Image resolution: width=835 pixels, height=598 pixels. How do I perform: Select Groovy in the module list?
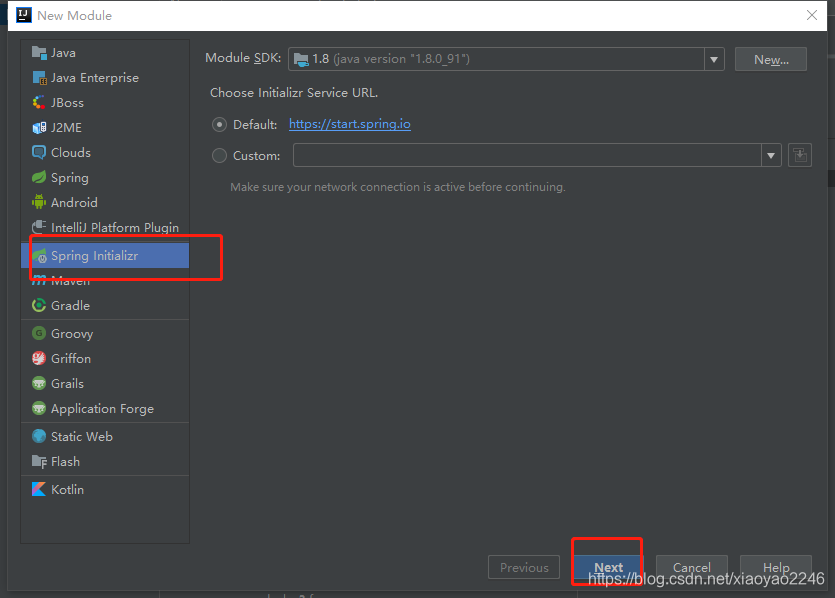[x=105, y=333]
